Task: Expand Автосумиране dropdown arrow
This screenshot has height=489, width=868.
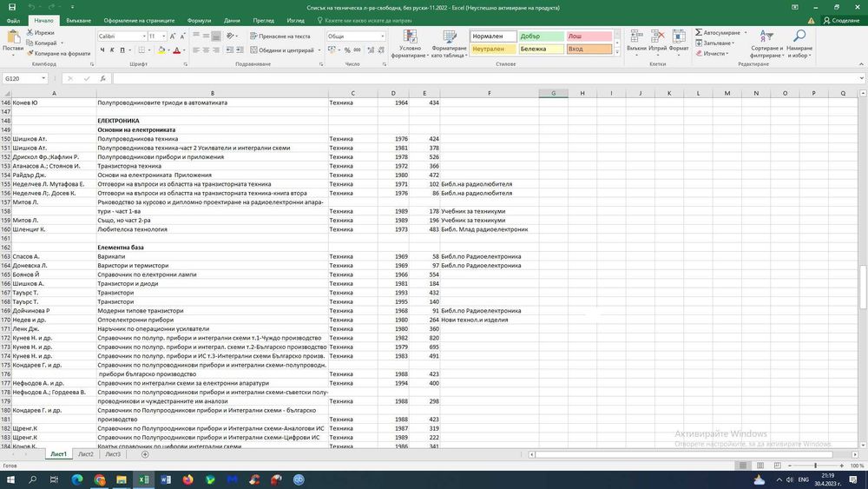Action: pos(745,33)
